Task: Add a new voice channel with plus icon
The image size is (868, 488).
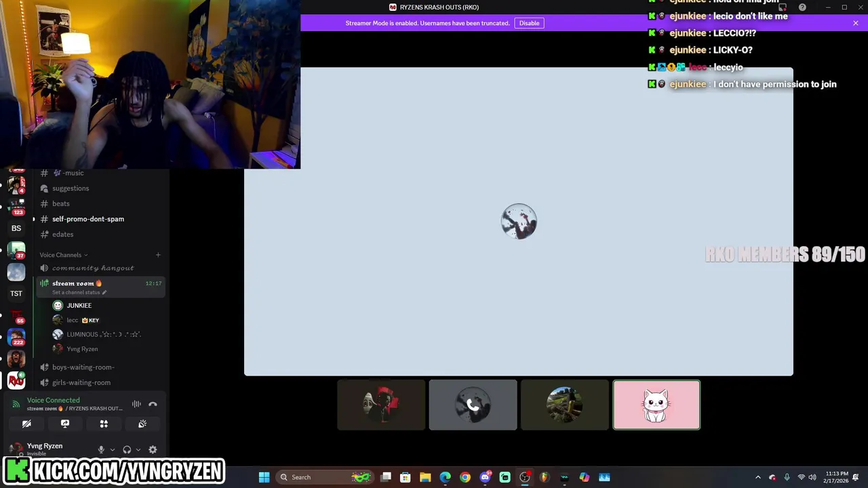Action: (x=158, y=255)
